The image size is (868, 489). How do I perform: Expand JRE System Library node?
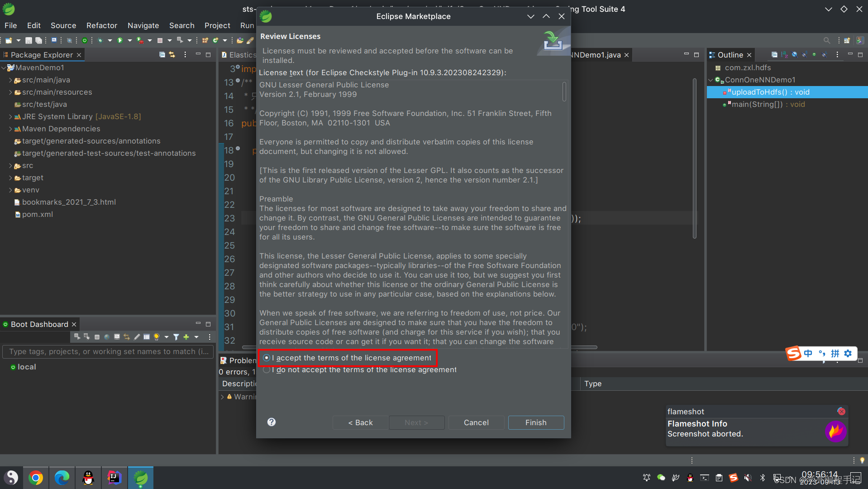(x=10, y=116)
